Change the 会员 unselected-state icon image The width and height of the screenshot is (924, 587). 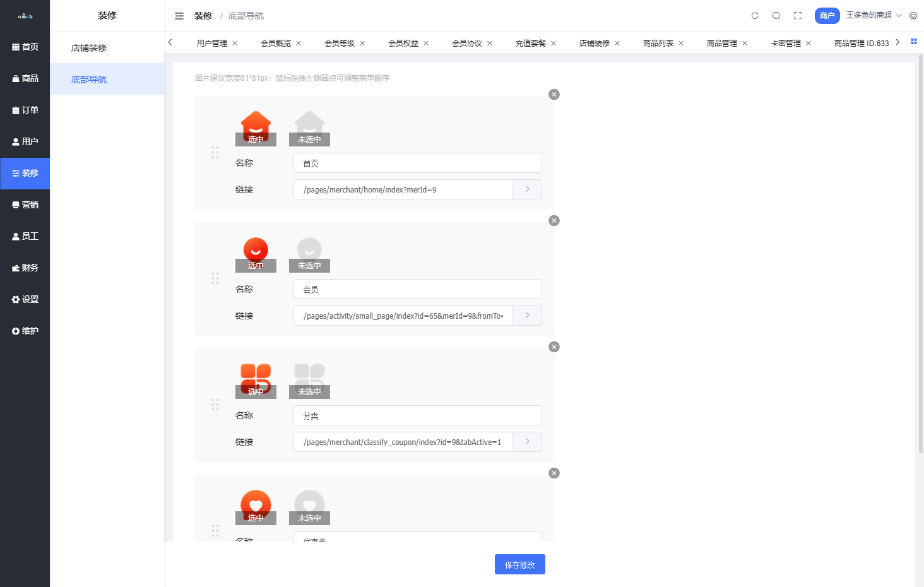click(309, 253)
